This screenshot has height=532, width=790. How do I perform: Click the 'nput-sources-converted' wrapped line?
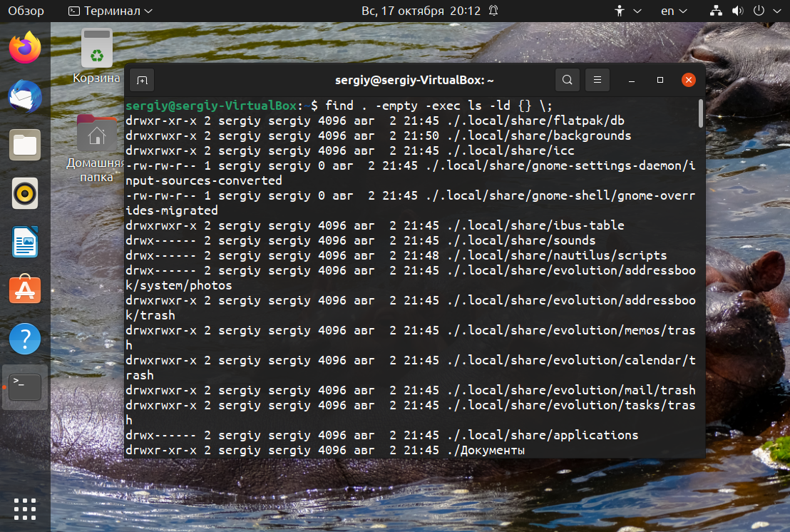pos(204,180)
